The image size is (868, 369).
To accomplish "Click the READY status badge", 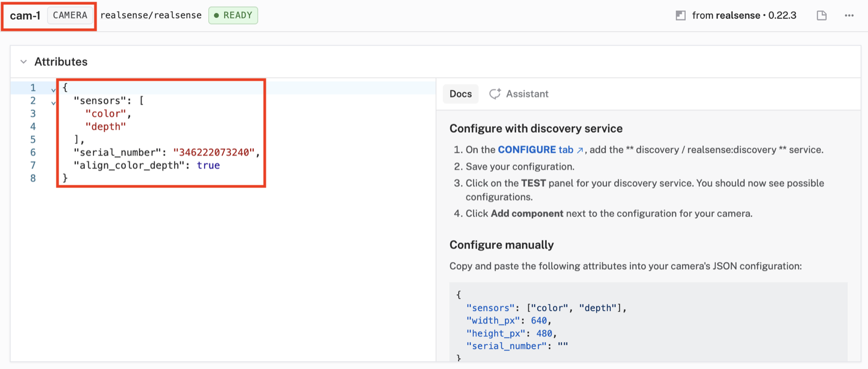I will 233,15.
